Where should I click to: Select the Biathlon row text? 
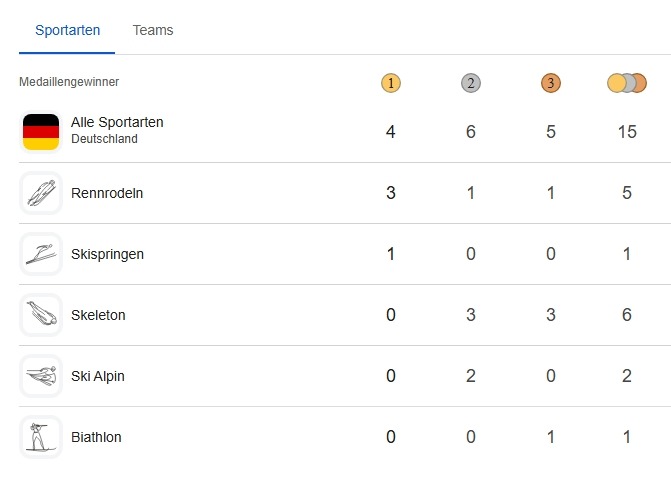(x=96, y=437)
